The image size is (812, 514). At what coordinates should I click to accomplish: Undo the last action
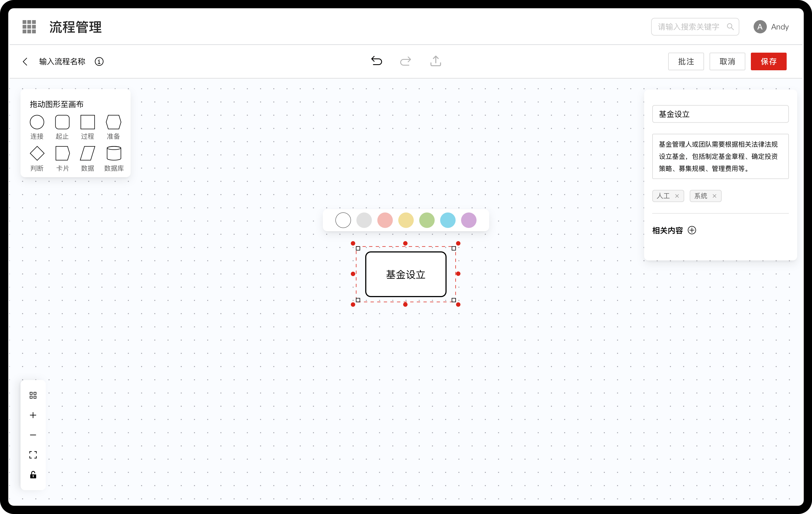pos(377,61)
